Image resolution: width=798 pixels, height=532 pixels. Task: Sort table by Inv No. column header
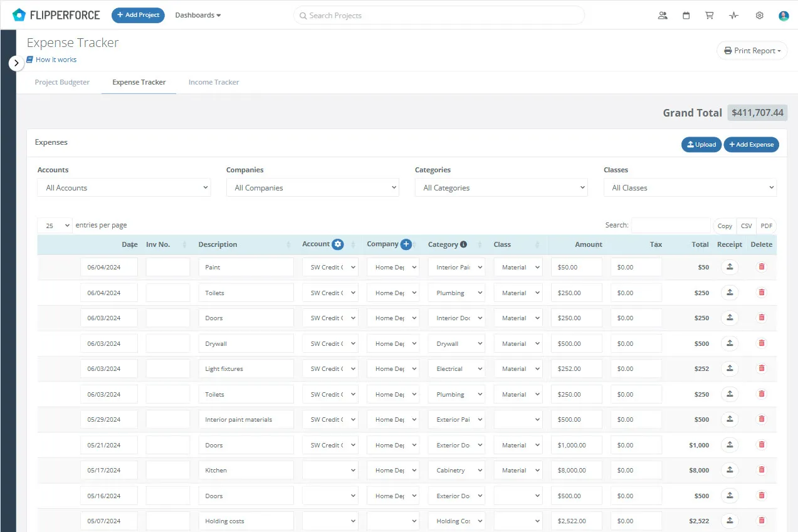pyautogui.click(x=167, y=244)
